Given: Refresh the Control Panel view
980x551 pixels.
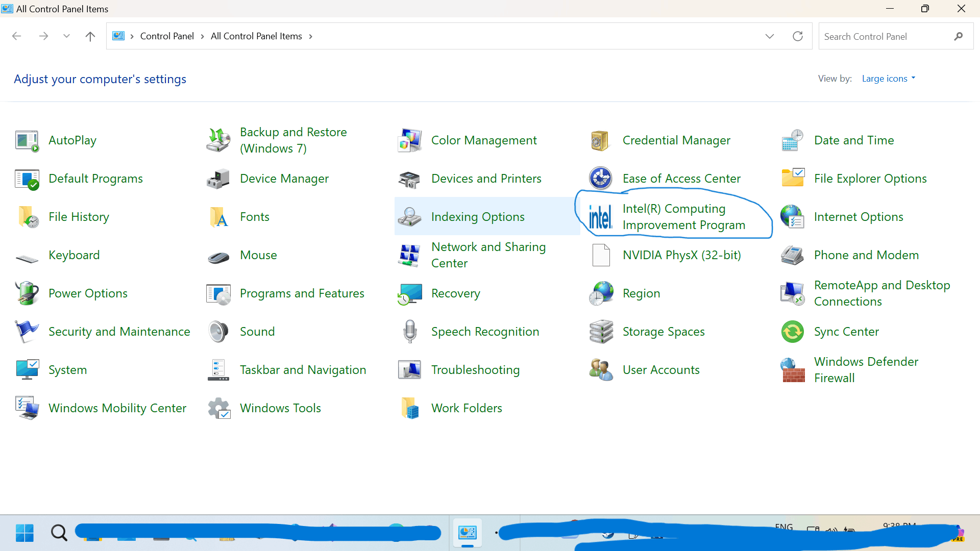Looking at the screenshot, I should coord(798,36).
